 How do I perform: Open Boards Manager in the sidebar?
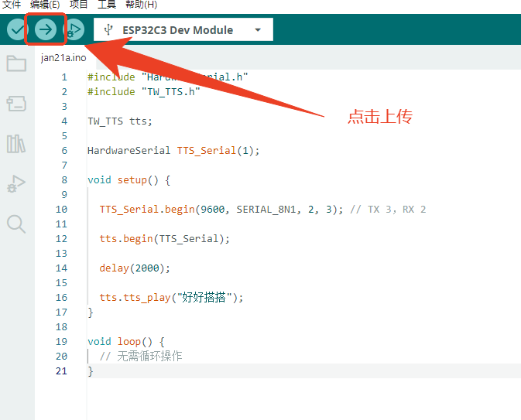16,104
